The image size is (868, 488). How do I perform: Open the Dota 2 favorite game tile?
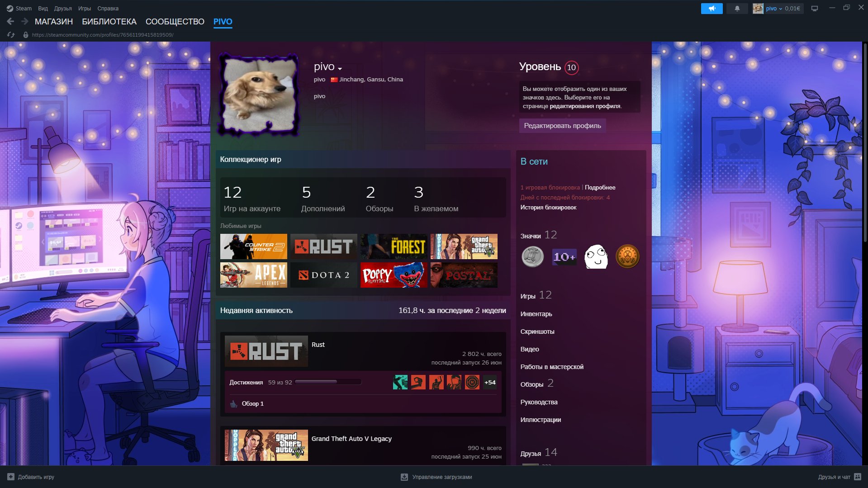pyautogui.click(x=323, y=275)
